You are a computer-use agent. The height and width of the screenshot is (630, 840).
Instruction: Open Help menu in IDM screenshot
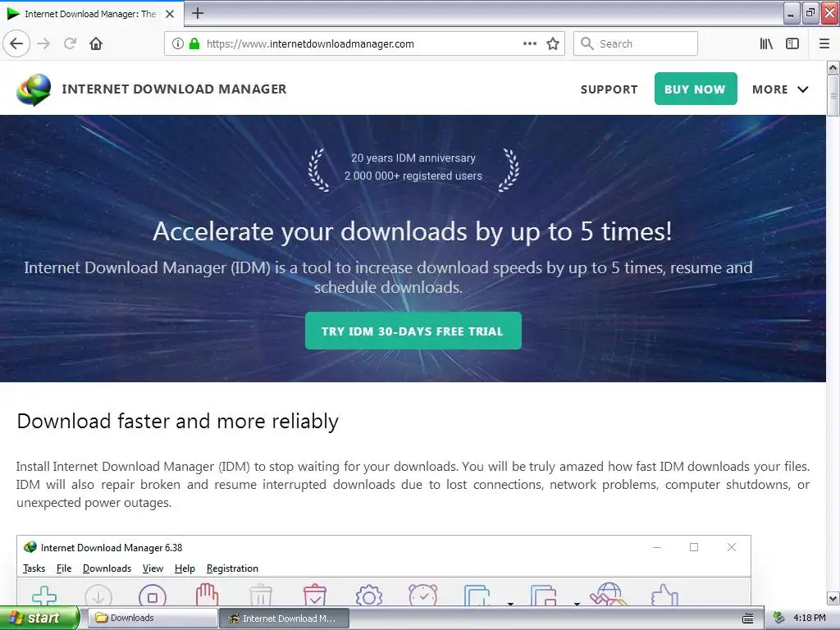185,568
